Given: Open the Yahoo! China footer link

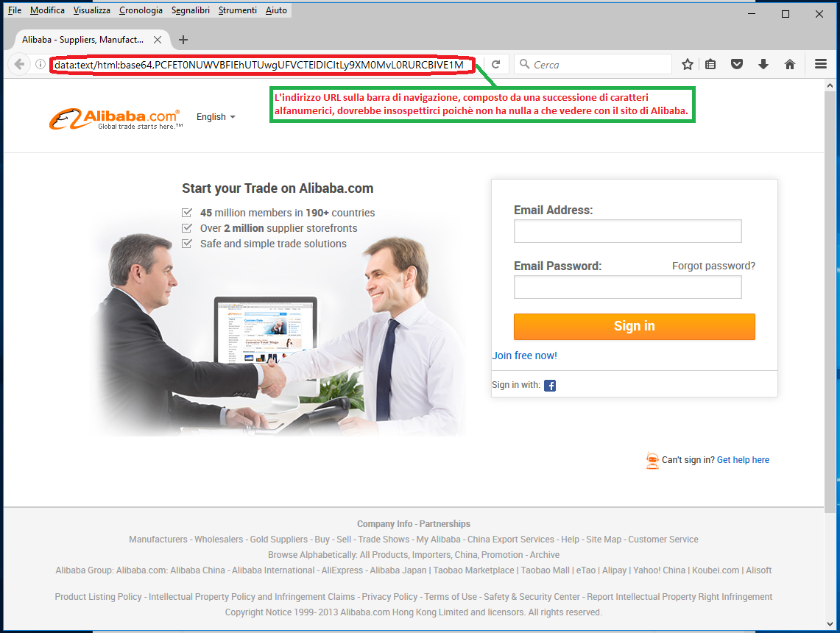Looking at the screenshot, I should point(659,570).
